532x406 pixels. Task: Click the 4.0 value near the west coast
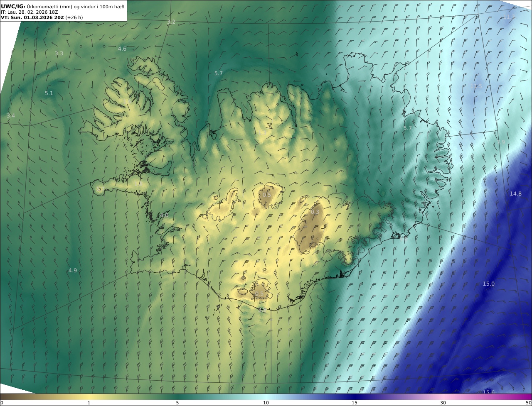click(164, 215)
